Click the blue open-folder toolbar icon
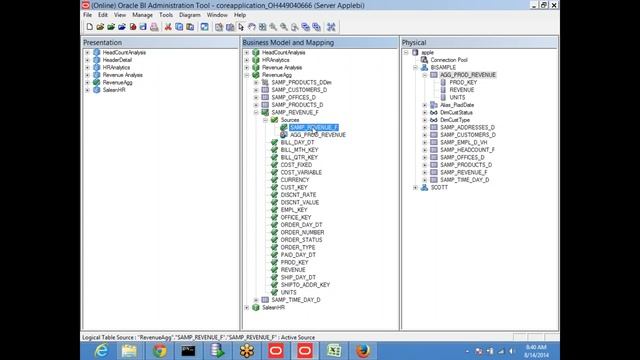Image resolution: width=640 pixels, height=360 pixels. pos(122,27)
